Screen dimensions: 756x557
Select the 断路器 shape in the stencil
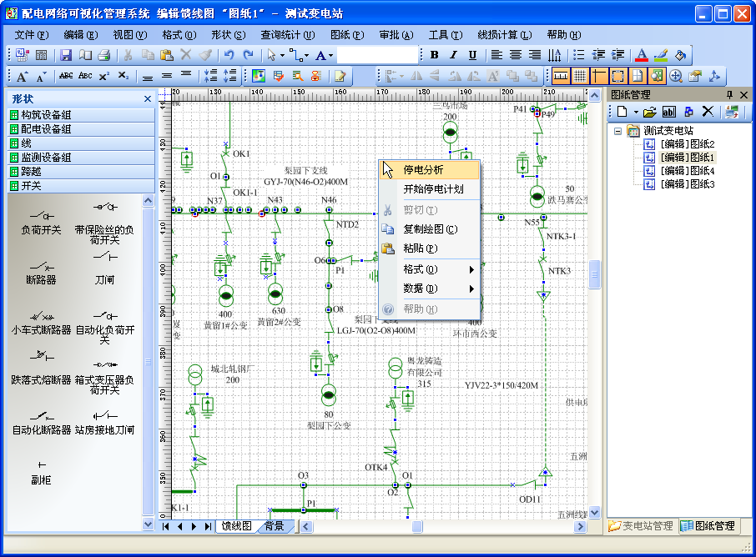coord(41,268)
